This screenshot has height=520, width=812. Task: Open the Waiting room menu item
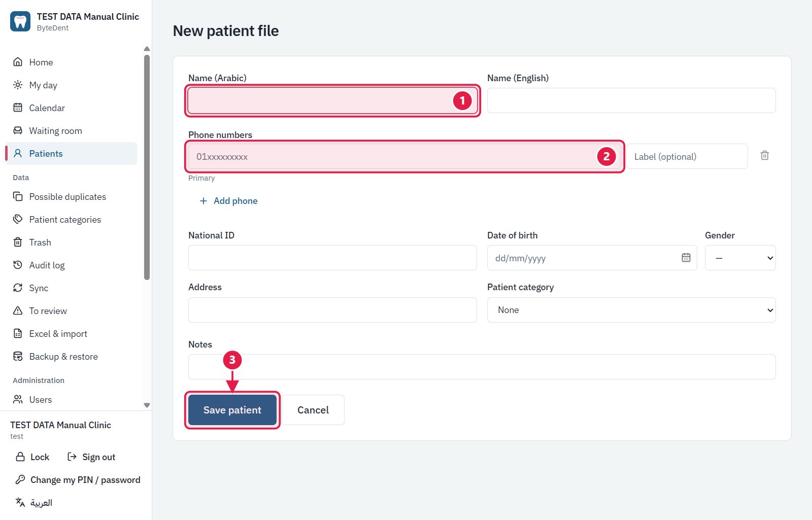[71, 130]
